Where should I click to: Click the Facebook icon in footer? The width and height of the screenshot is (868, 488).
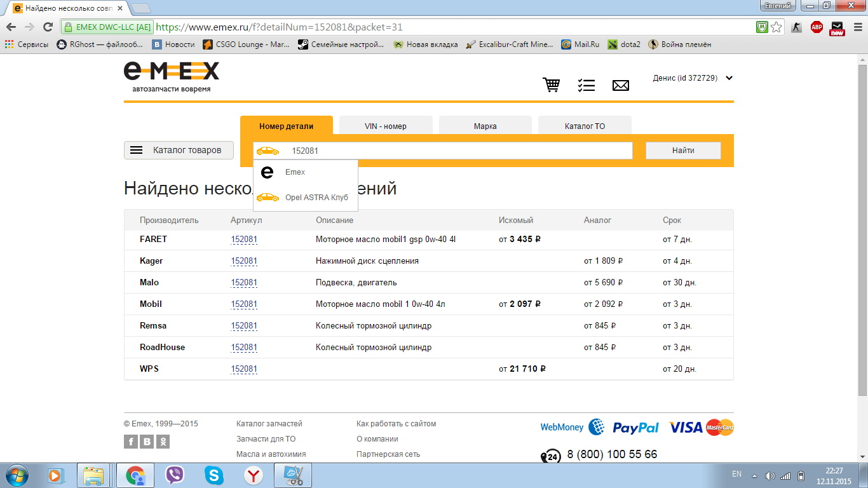pyautogui.click(x=131, y=442)
